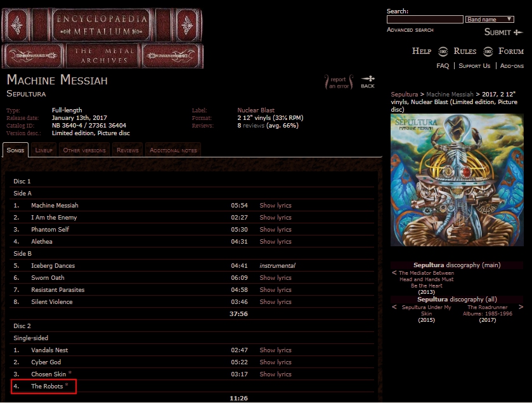The width and height of the screenshot is (532, 403).
Task: Show lyrics for Resistant Parasites
Action: coord(275,289)
